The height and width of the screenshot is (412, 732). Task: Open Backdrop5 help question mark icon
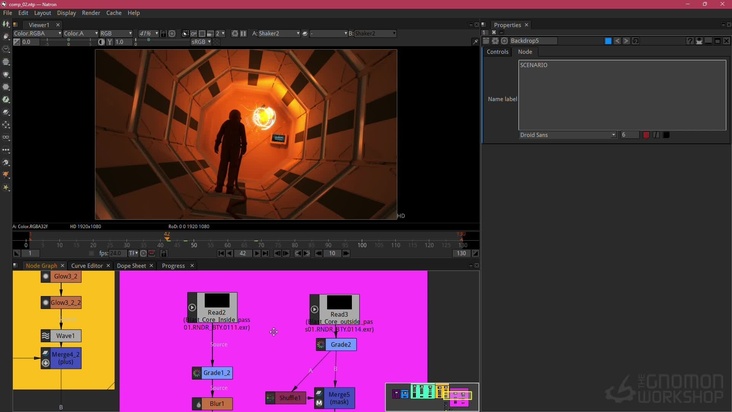coord(690,41)
